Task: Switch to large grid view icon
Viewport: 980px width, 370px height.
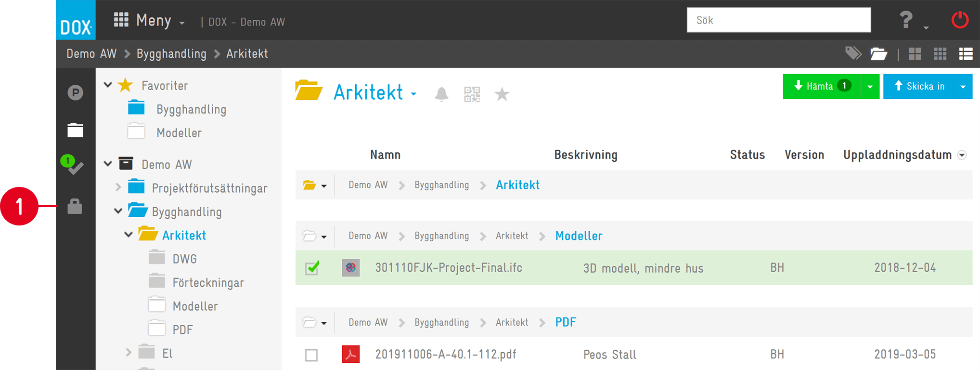Action: tap(915, 53)
